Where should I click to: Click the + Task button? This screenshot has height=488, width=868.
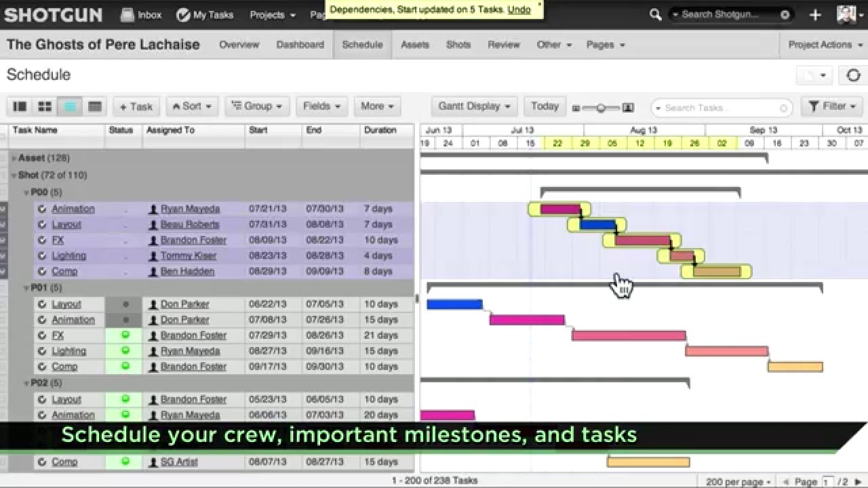[136, 106]
